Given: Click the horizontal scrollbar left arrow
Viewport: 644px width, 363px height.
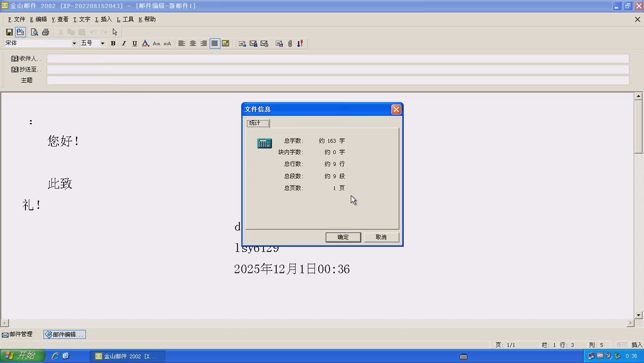Looking at the screenshot, I should (5, 323).
